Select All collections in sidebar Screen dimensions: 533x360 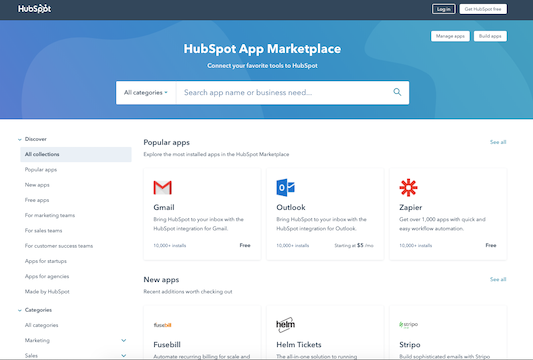[76, 154]
